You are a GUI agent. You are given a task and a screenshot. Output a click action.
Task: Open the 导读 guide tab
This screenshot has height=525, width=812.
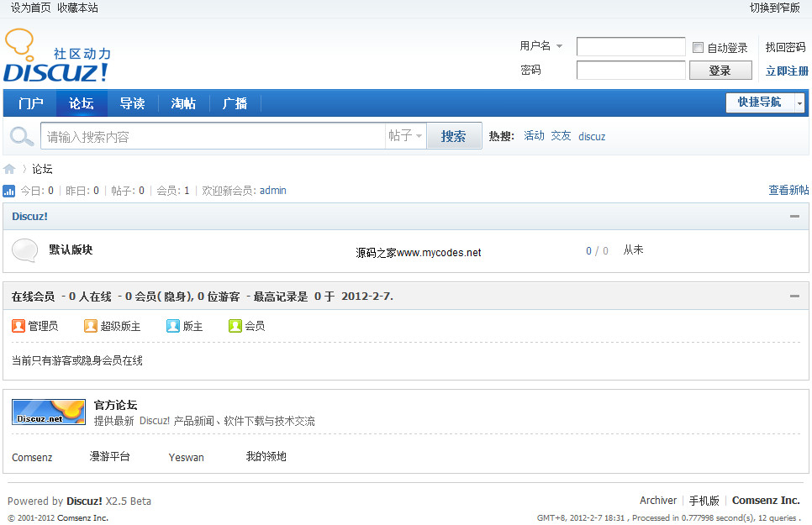[132, 103]
